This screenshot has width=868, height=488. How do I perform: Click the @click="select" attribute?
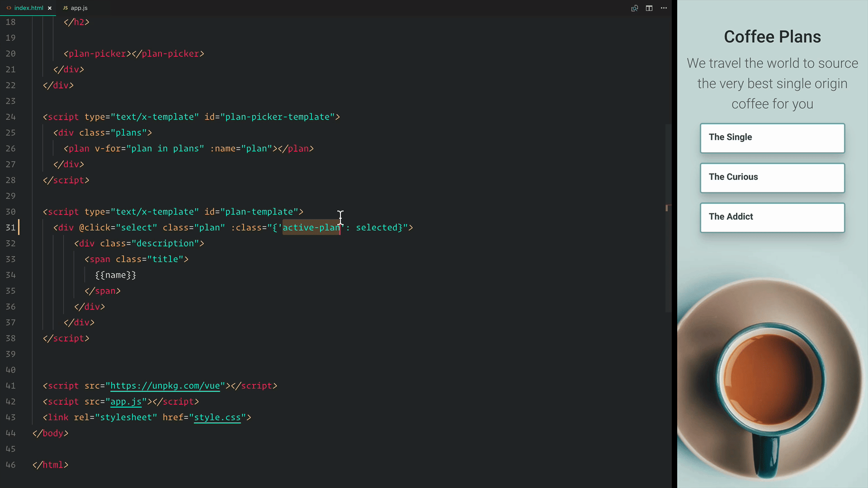[118, 228]
